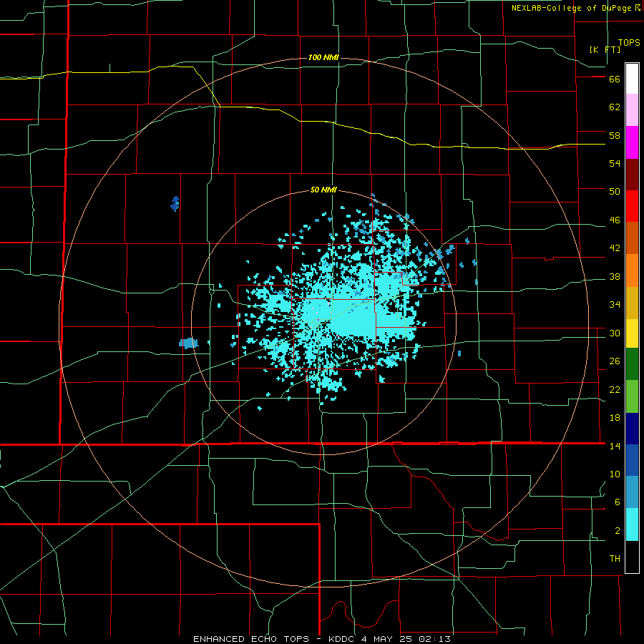This screenshot has height=644, width=644.
Task: Click the light blue legend swatch near 6
Action: (632, 492)
